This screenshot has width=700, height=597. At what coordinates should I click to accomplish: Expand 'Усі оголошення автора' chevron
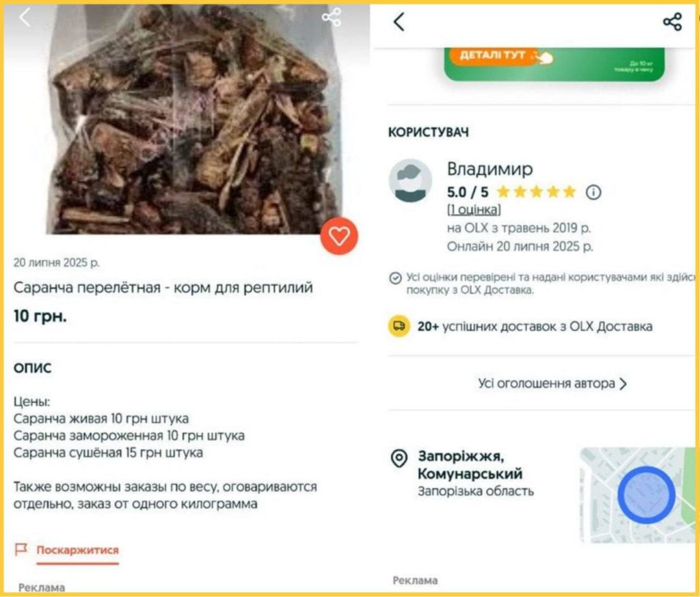pyautogui.click(x=623, y=384)
